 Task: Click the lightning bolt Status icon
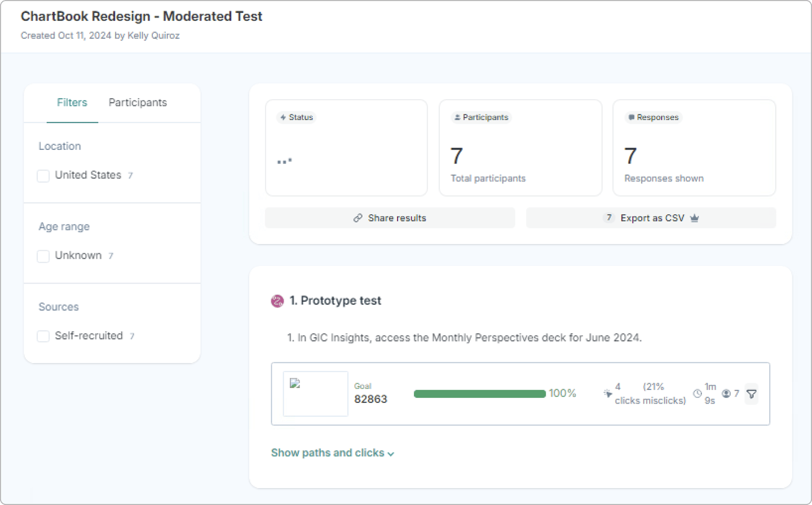283,117
